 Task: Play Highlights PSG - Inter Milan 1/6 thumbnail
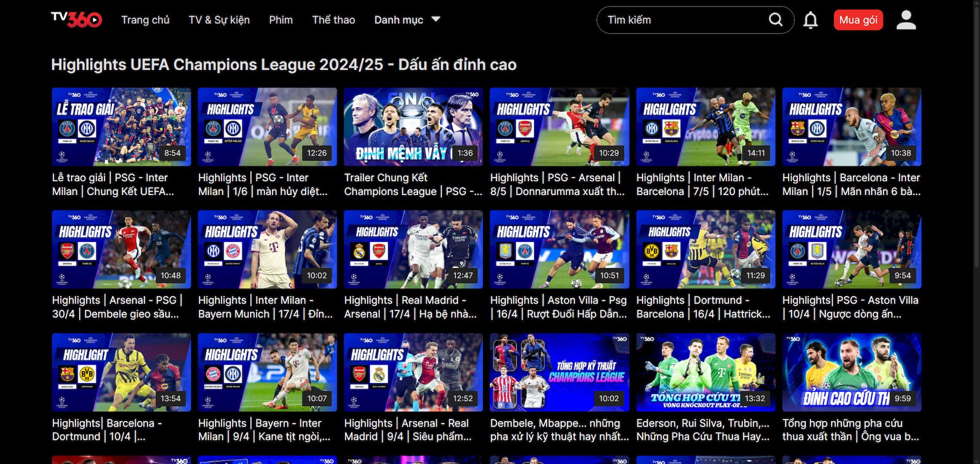click(267, 127)
